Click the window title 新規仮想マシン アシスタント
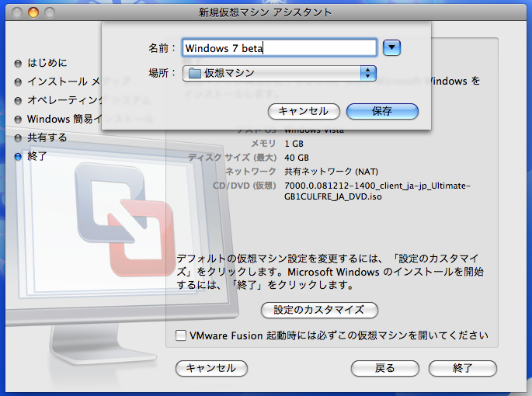 pyautogui.click(x=266, y=12)
